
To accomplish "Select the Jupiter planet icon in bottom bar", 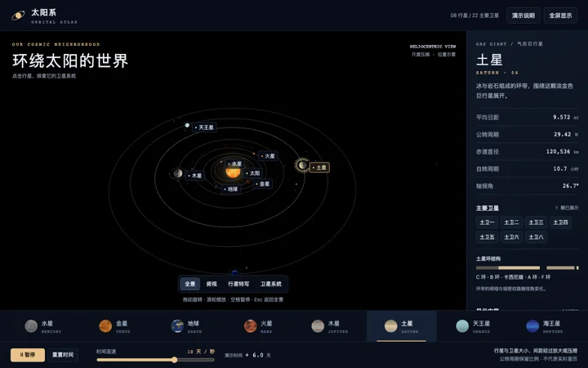I will point(318,326).
